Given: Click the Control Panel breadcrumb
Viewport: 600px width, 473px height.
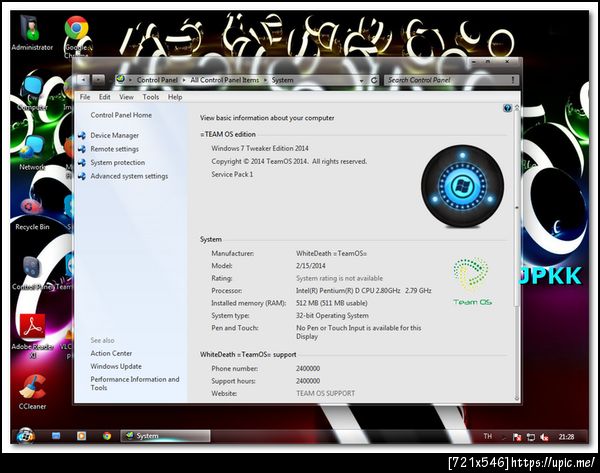Looking at the screenshot, I should point(157,80).
